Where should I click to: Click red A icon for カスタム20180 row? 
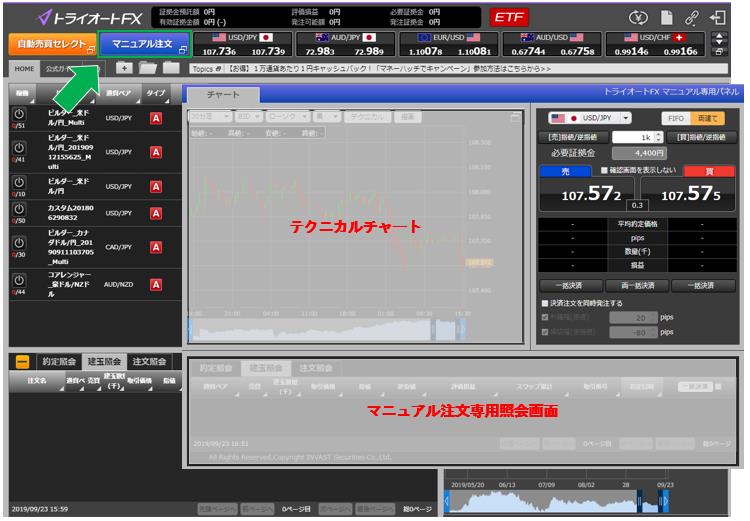(156, 213)
